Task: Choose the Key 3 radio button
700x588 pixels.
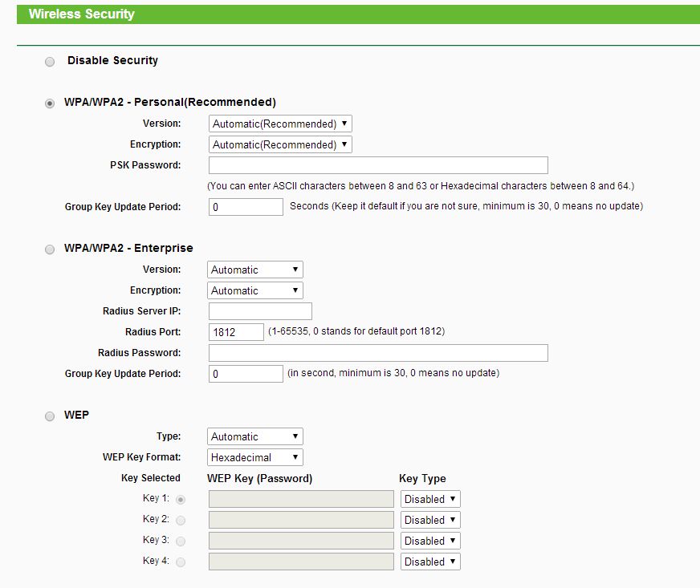Action: coord(181,541)
